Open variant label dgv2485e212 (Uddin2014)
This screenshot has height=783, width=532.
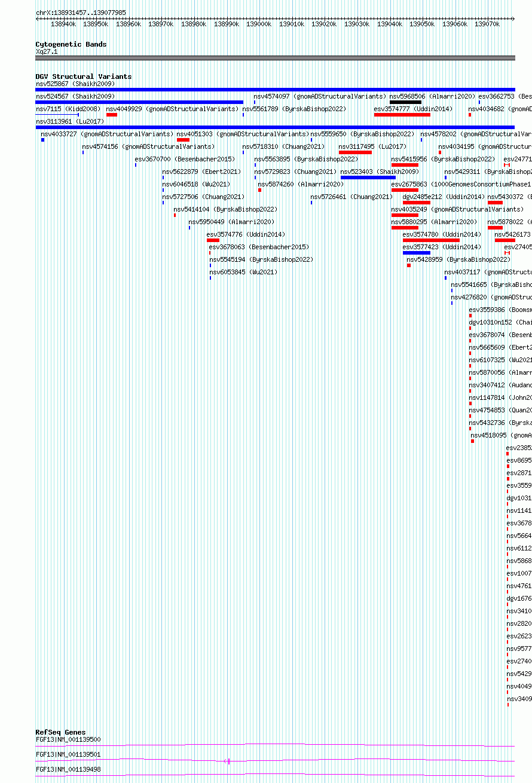click(x=444, y=197)
